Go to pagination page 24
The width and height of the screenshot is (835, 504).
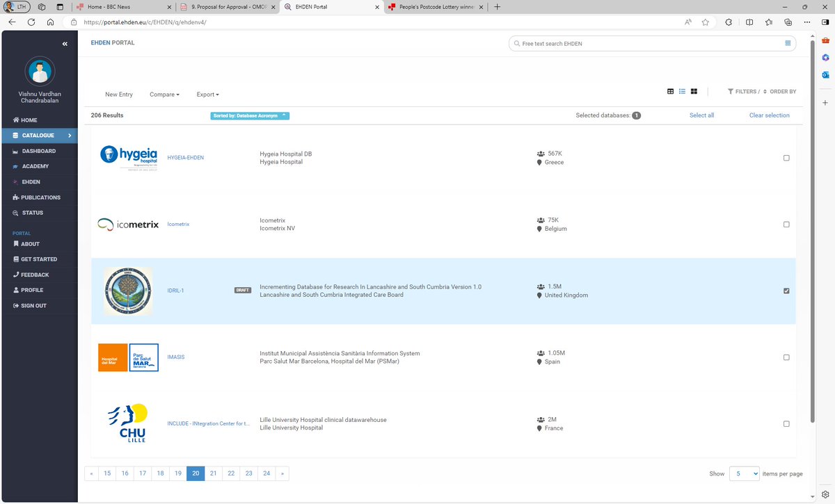tap(267, 473)
